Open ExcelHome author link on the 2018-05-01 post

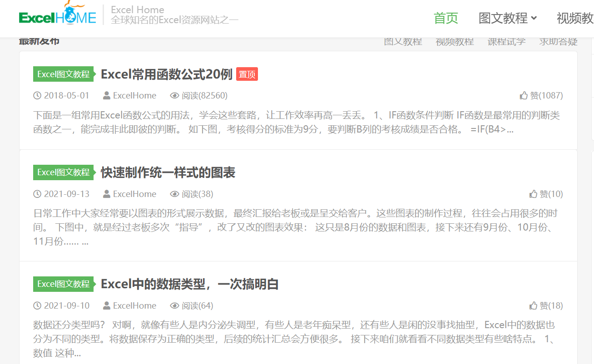[x=134, y=96]
